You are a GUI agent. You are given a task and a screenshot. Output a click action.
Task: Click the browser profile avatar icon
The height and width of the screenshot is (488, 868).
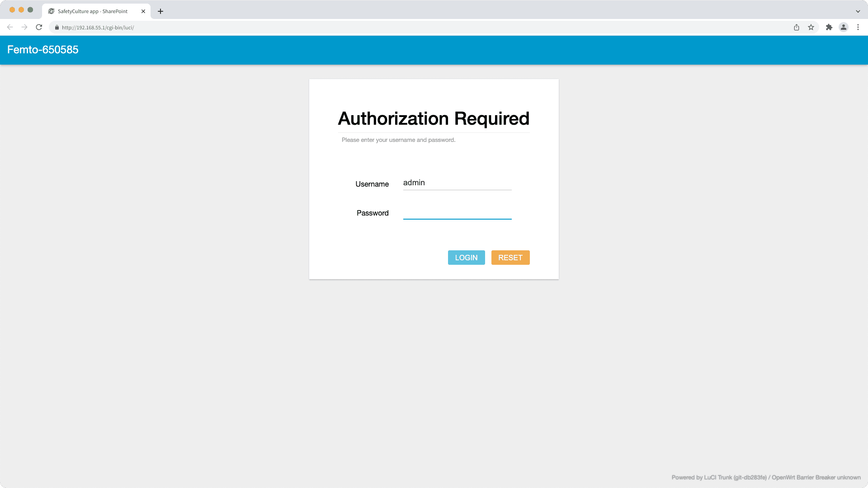pyautogui.click(x=844, y=27)
